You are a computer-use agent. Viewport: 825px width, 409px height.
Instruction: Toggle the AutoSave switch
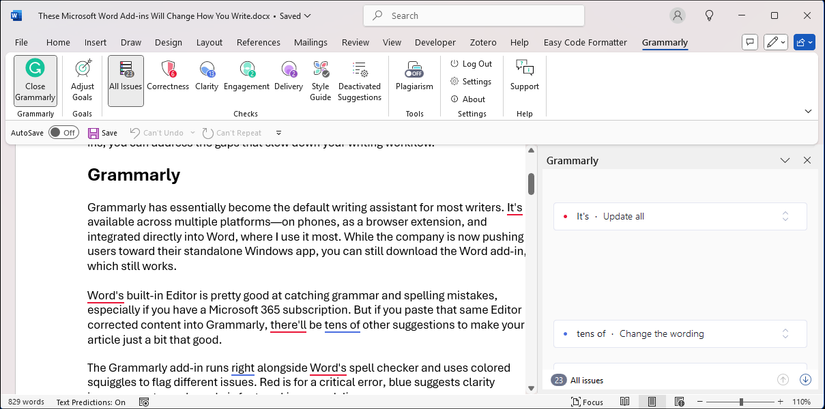click(x=63, y=132)
